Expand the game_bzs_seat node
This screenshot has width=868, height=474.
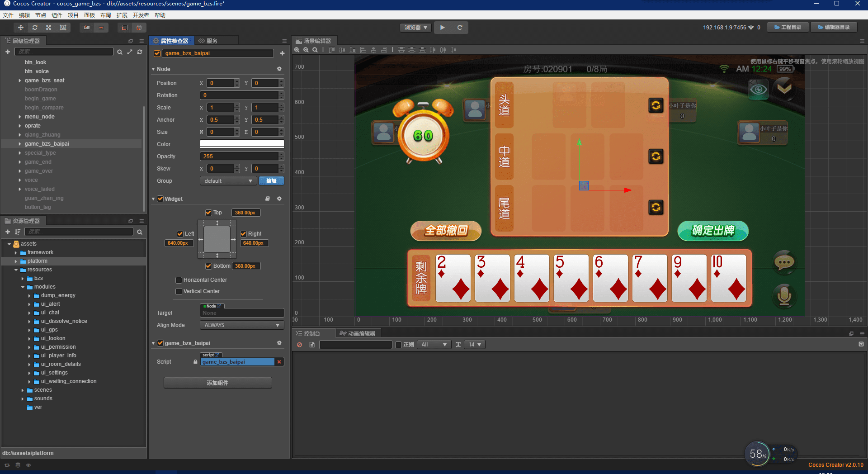click(x=20, y=81)
